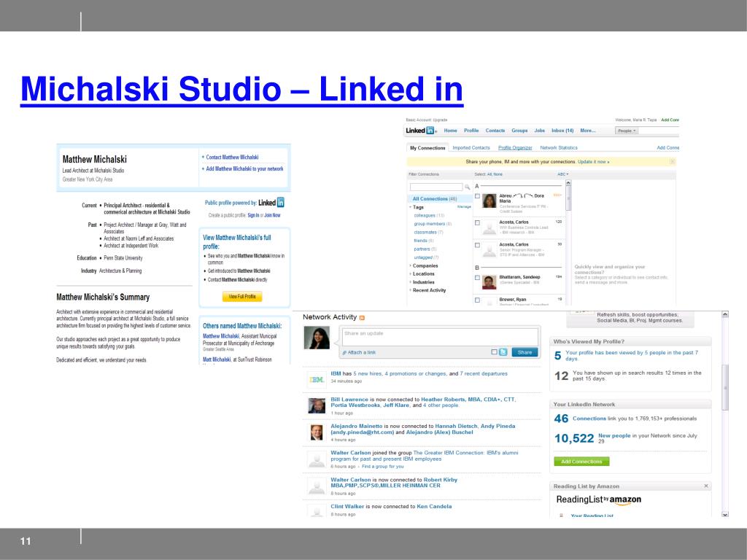Filter by the colleagues tag

click(425, 216)
